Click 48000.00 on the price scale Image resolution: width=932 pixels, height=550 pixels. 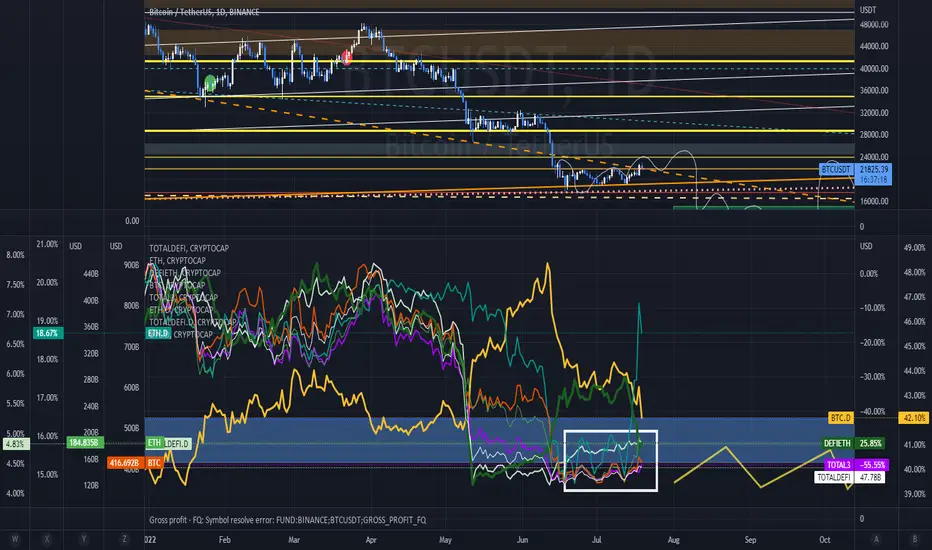[x=874, y=25]
